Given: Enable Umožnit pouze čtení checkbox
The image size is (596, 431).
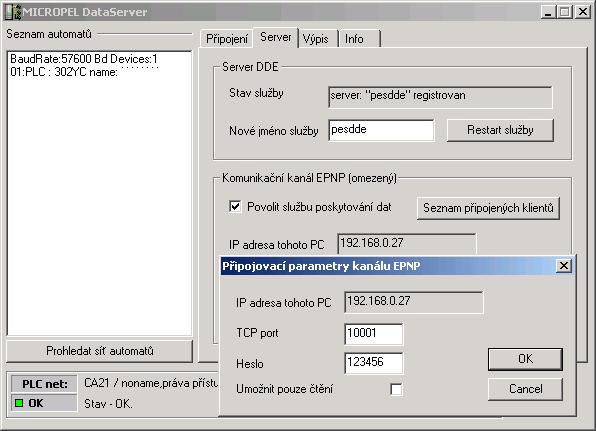Looking at the screenshot, I should coord(396,389).
